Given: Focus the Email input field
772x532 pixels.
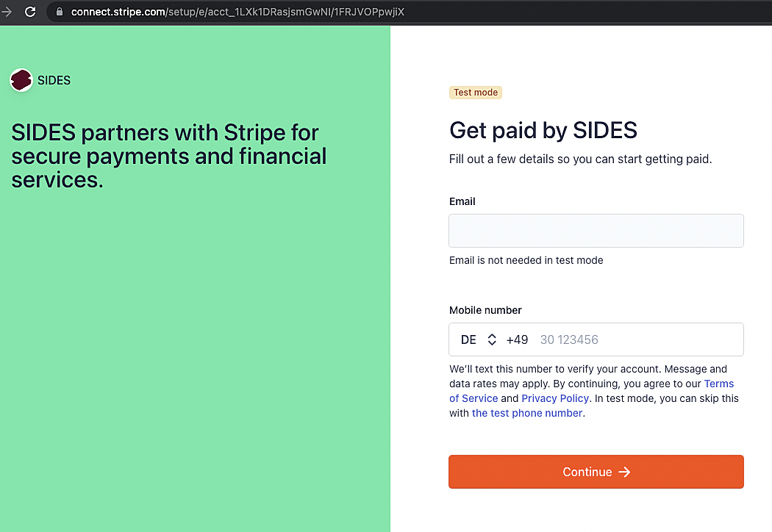Looking at the screenshot, I should pos(596,231).
